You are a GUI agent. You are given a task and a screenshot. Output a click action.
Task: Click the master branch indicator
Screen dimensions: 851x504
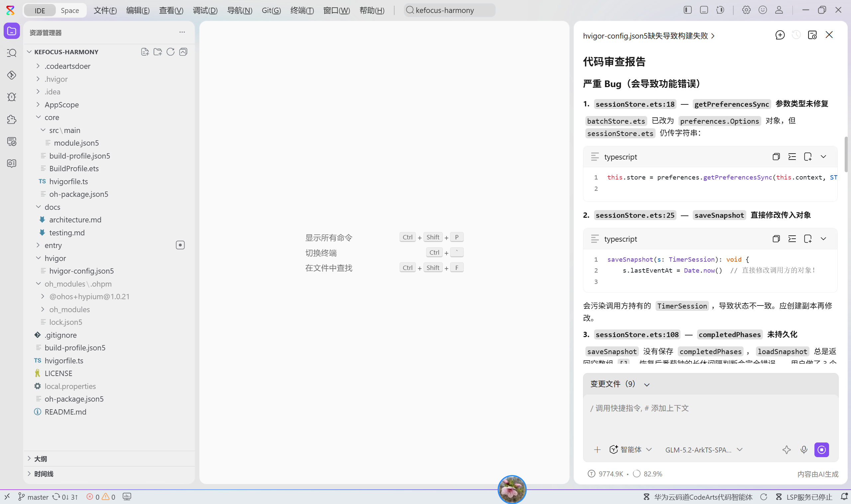tap(33, 497)
